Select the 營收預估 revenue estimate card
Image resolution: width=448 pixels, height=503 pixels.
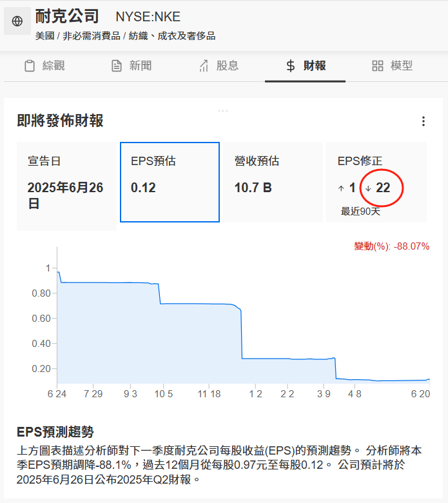(x=273, y=182)
